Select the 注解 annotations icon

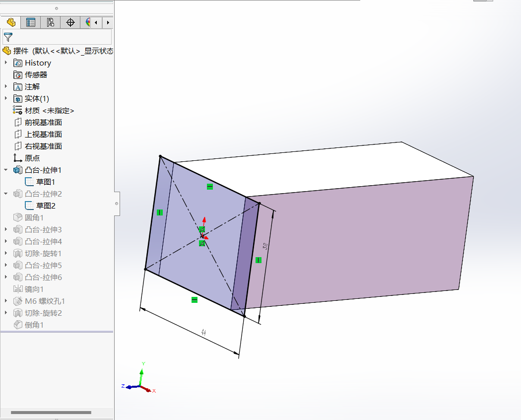17,87
